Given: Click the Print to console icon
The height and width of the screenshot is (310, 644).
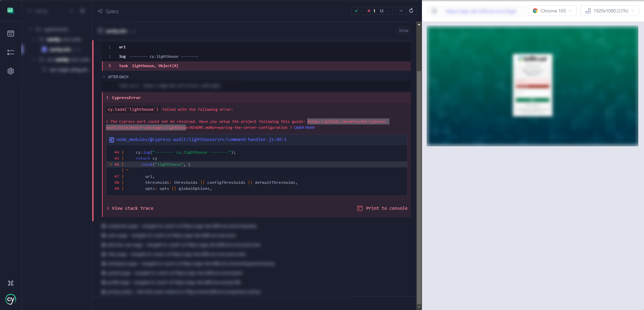Looking at the screenshot, I should [x=360, y=208].
